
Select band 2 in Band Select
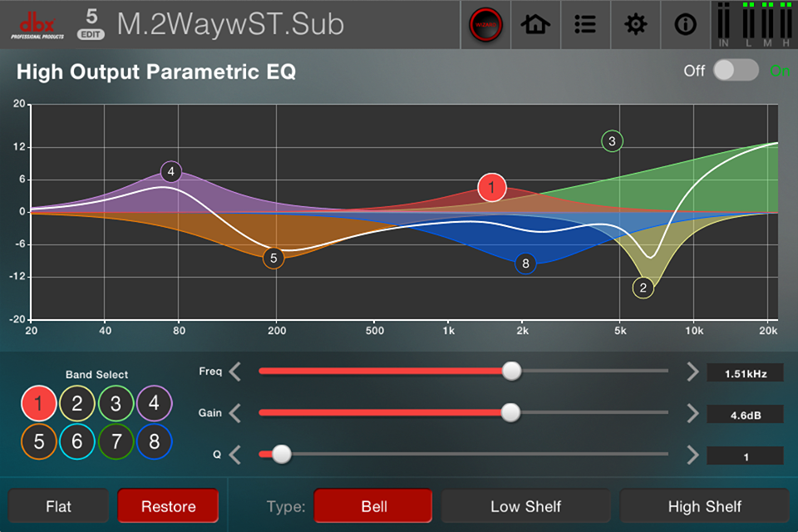[x=76, y=403]
